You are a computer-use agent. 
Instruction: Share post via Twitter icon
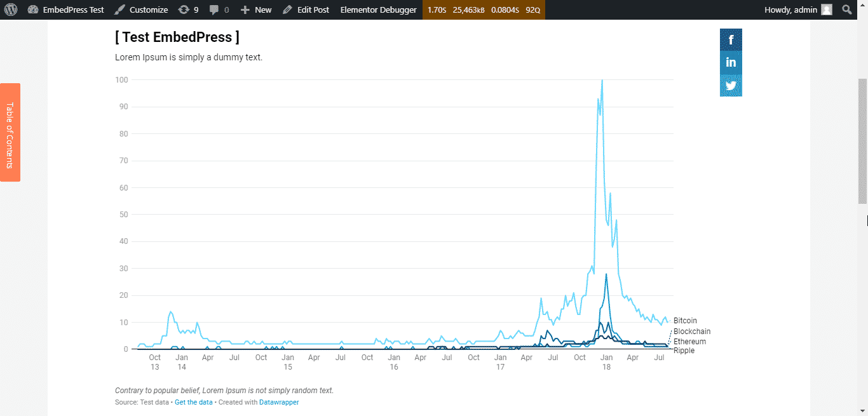[x=731, y=86]
